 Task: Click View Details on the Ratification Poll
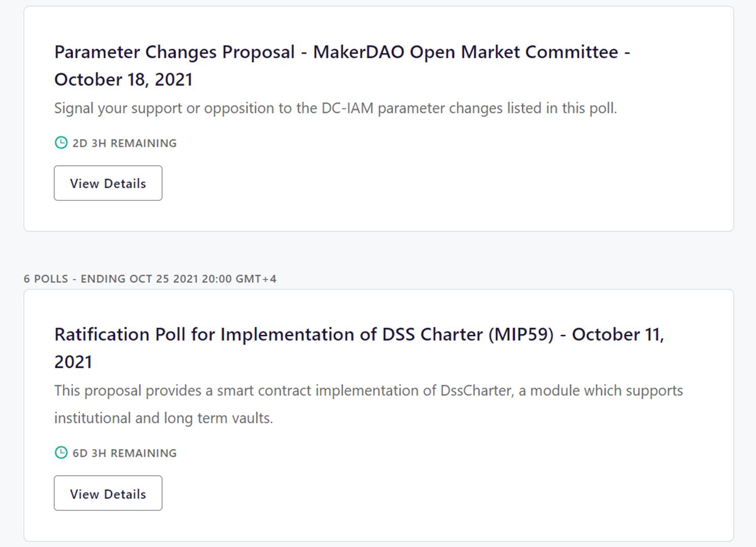107,493
